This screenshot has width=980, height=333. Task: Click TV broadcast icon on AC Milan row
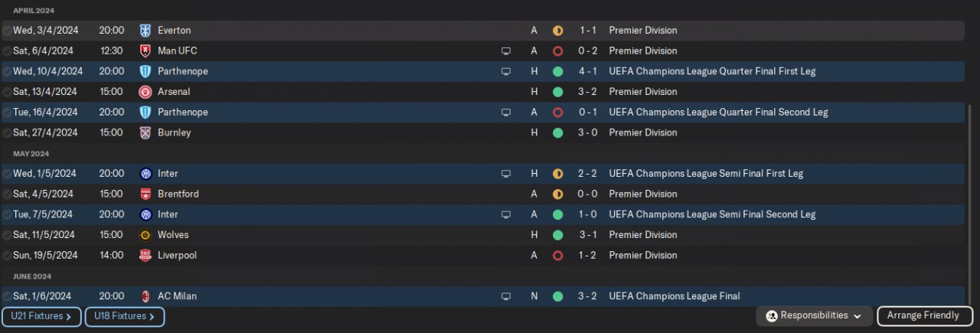(505, 296)
